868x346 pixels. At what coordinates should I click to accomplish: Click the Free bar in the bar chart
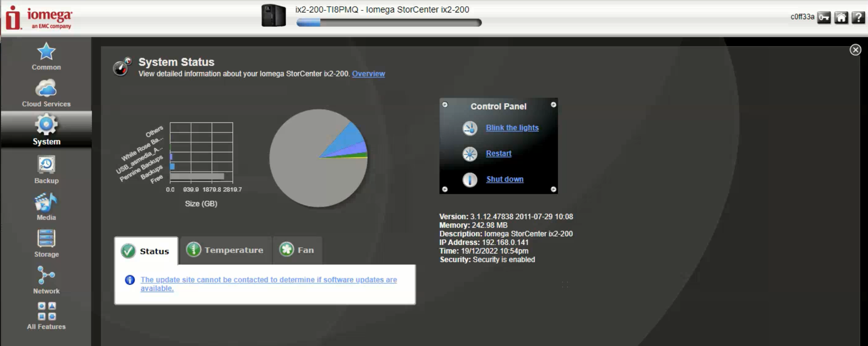(x=197, y=176)
